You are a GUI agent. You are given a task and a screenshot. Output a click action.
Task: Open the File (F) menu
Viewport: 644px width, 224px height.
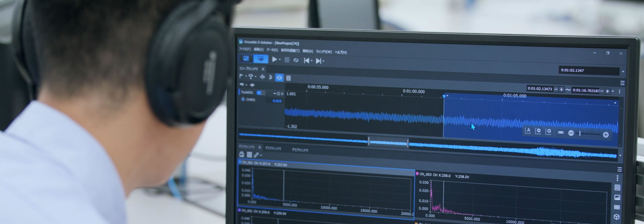tap(245, 49)
